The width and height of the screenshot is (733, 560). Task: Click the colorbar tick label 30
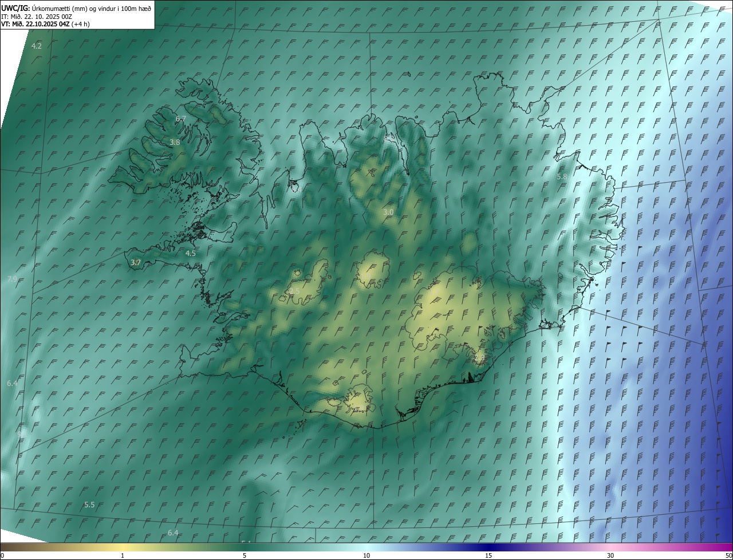(610, 555)
